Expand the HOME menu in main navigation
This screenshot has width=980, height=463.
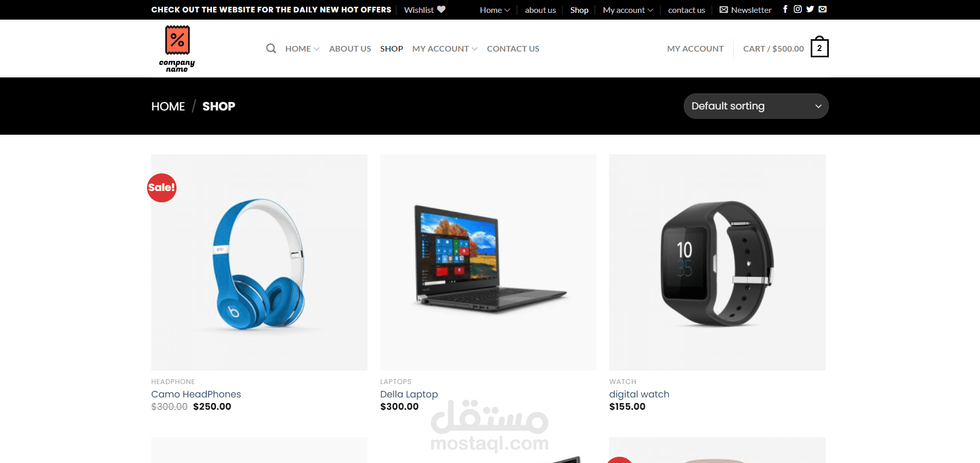[x=302, y=49]
